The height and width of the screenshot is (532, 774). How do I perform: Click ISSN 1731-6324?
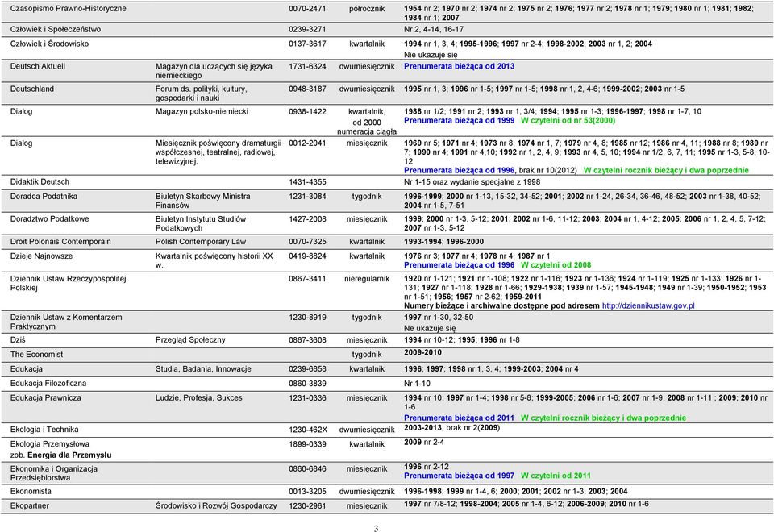[x=307, y=66]
